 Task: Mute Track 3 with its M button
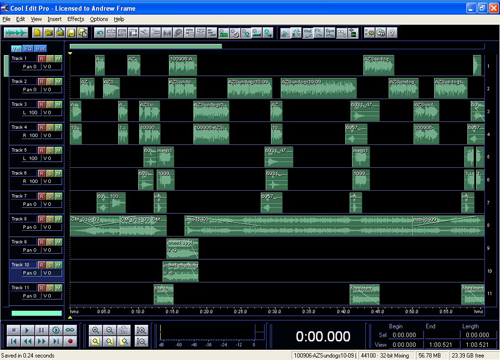(58, 105)
